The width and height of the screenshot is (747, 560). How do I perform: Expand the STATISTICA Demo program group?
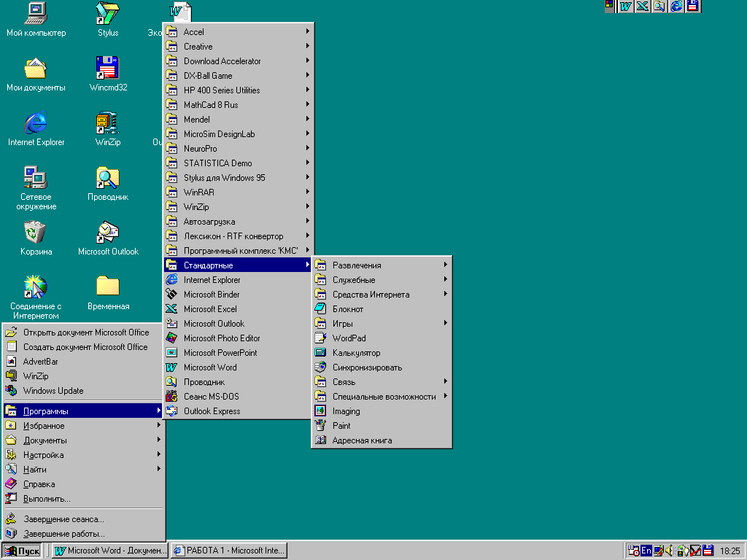(238, 163)
